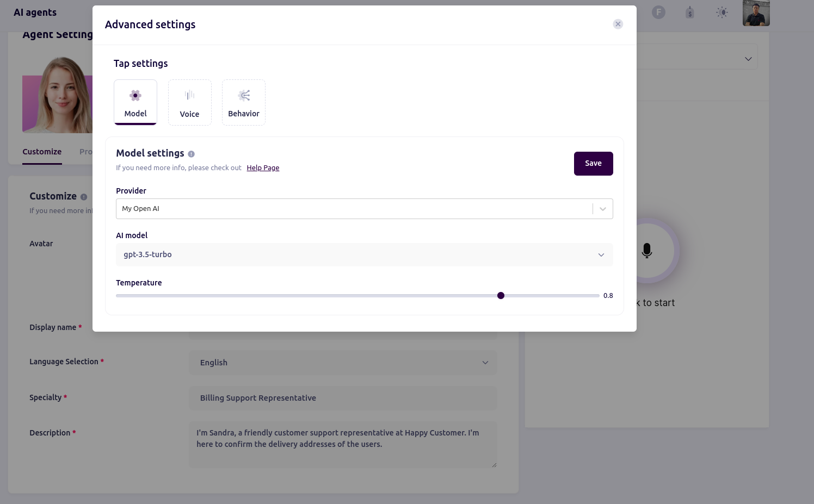
Task: Open the Help Page link
Action: click(x=263, y=168)
